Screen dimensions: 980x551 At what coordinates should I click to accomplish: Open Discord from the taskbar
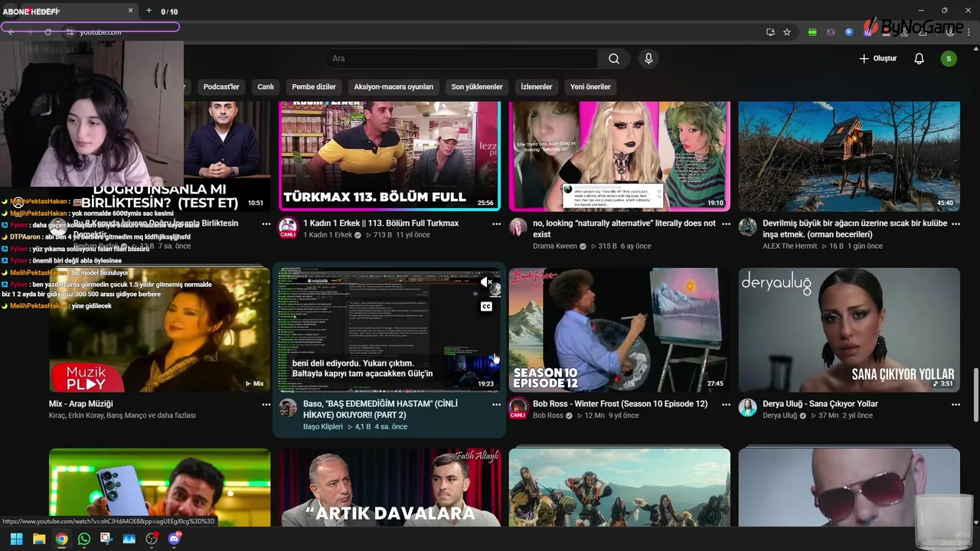(x=174, y=539)
